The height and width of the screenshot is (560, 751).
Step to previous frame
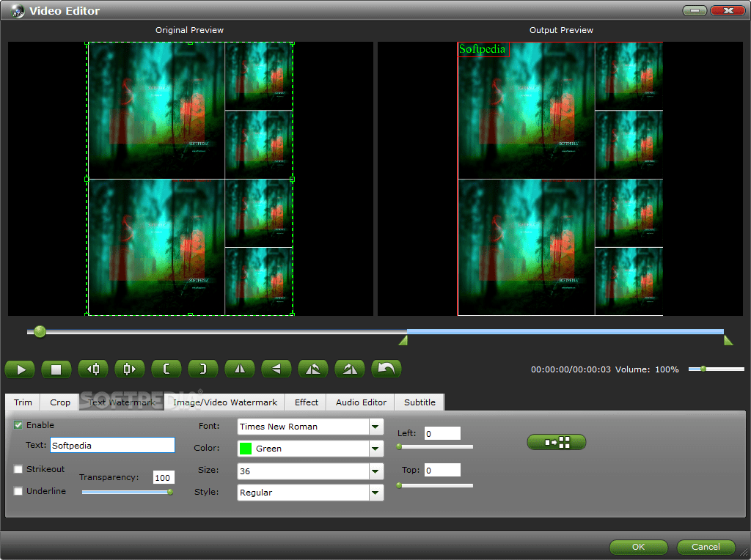click(93, 369)
